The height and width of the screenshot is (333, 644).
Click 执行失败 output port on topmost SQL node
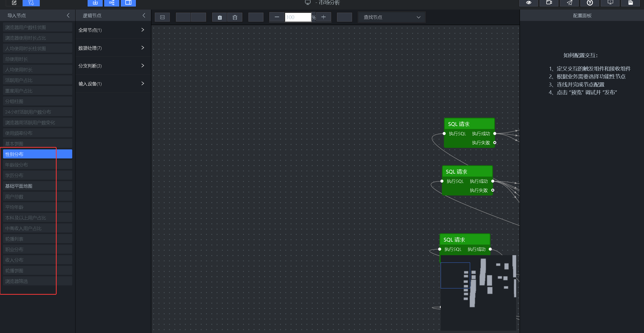495,143
